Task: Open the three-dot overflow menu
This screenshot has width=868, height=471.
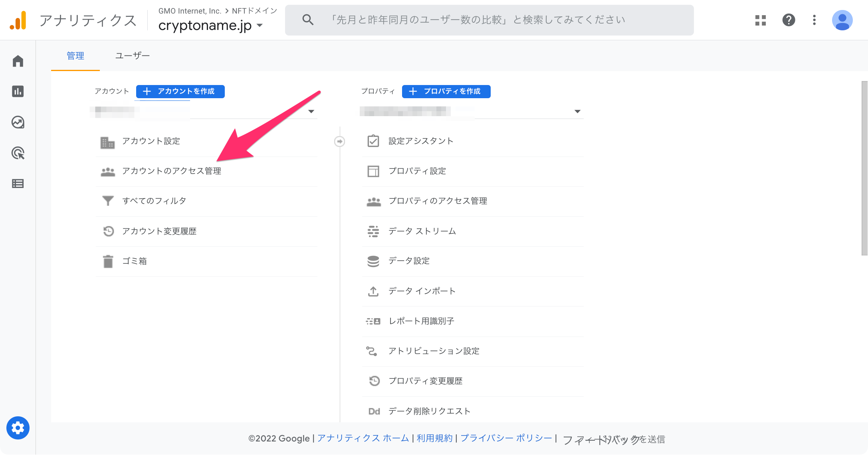Action: point(814,20)
